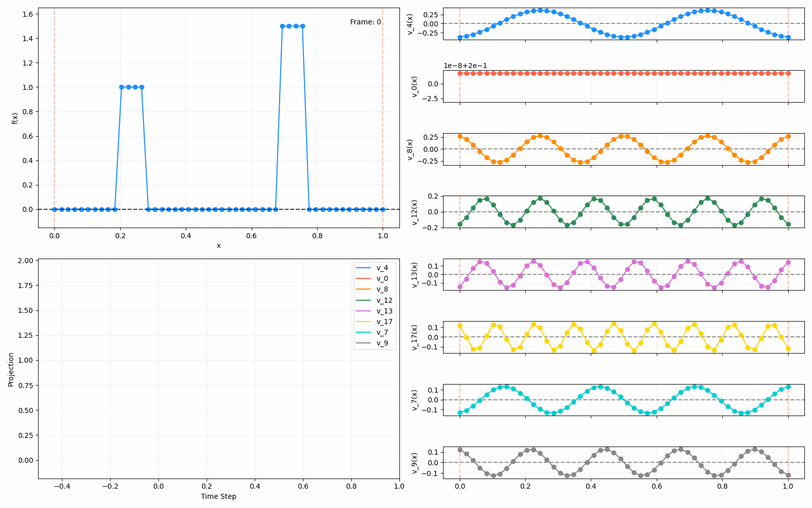Viewport: 812px width, 508px height.
Task: Click the v_7(x) subplot axis label
Action: point(414,400)
